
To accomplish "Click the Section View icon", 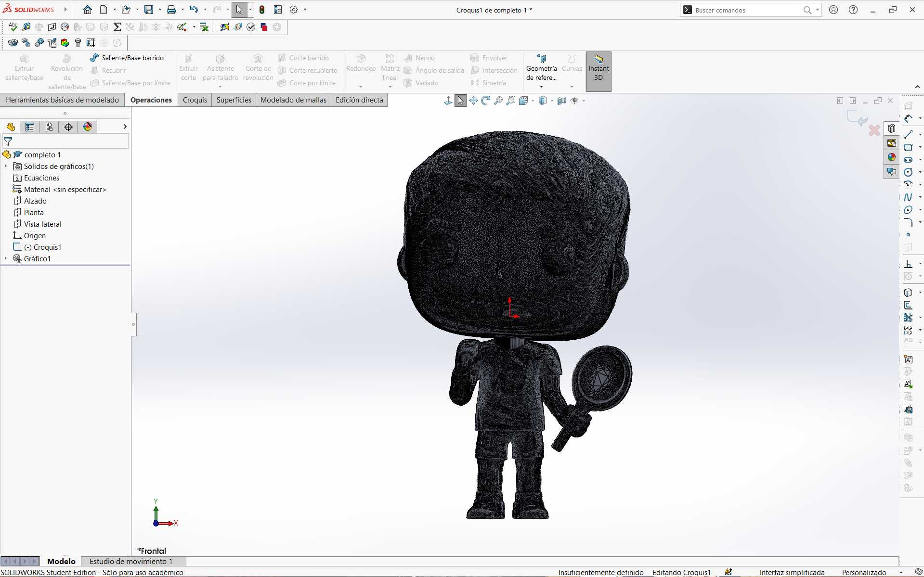I will pyautogui.click(x=561, y=101).
